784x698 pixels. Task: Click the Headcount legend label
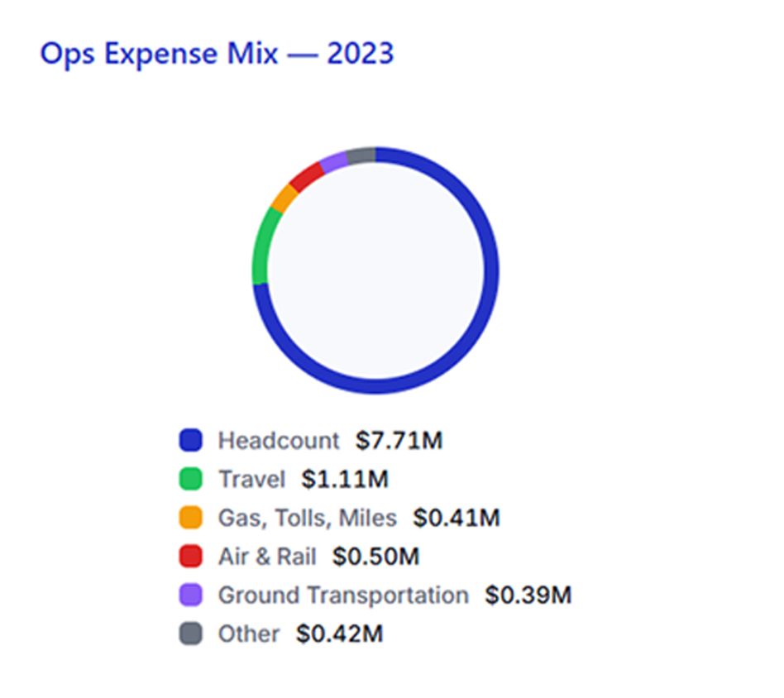pos(279,441)
